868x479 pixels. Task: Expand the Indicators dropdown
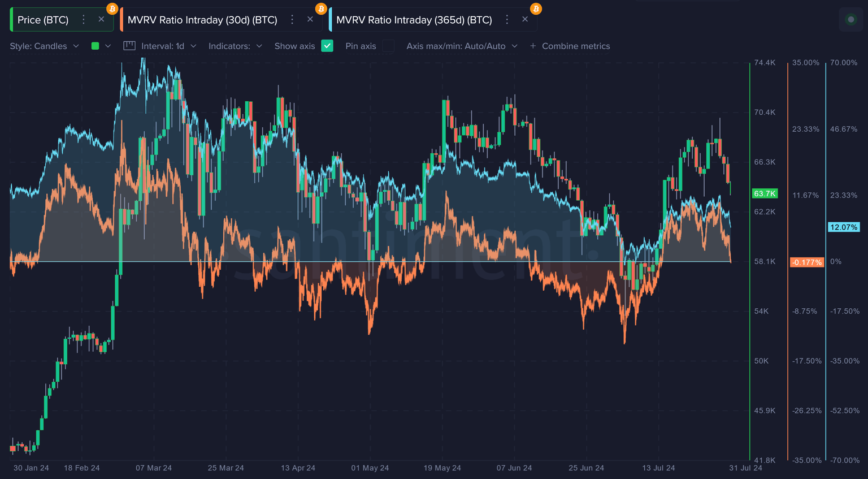[x=235, y=46]
